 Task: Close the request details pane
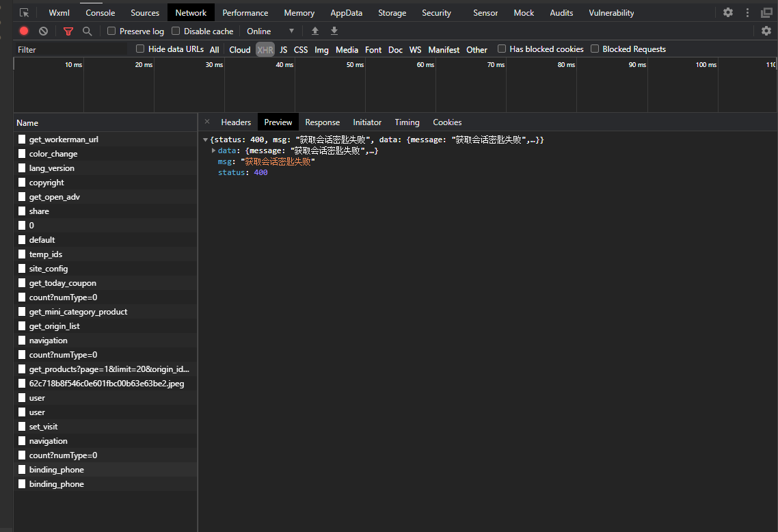pyautogui.click(x=207, y=122)
